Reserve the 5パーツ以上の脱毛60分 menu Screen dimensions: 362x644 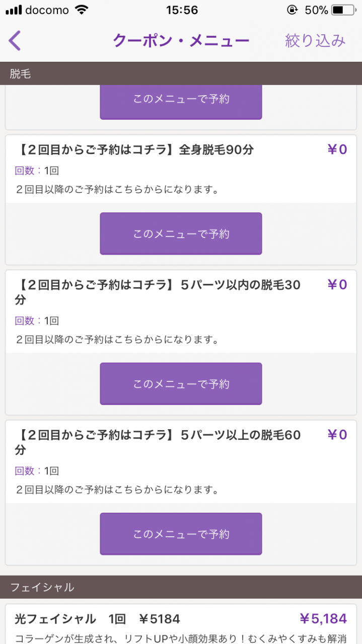181,534
